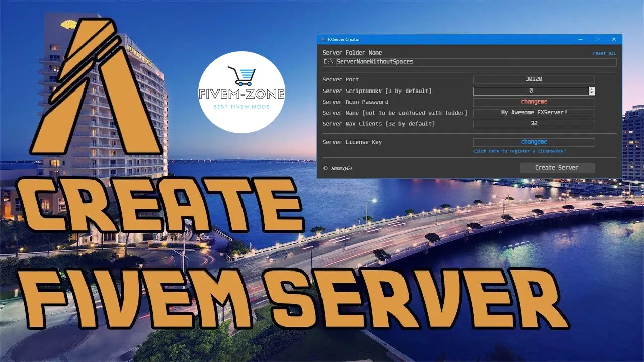Focus the ServerNameWithoutSpaces folder name field
Screen dimensions: 644x362
476,62
